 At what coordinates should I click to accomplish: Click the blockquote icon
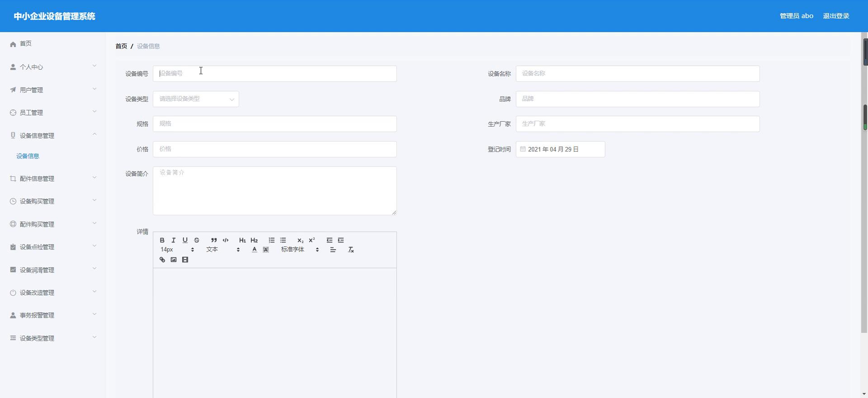pos(214,240)
